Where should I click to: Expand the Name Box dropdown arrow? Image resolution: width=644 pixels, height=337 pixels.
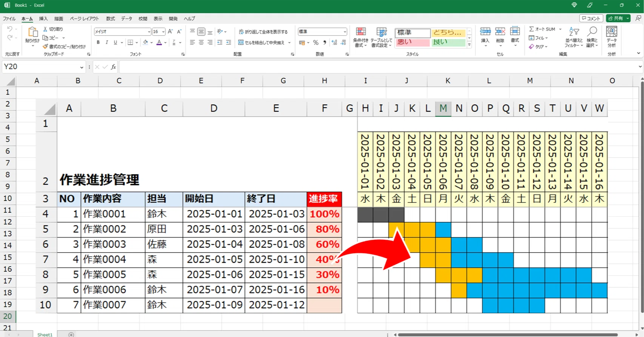point(81,67)
